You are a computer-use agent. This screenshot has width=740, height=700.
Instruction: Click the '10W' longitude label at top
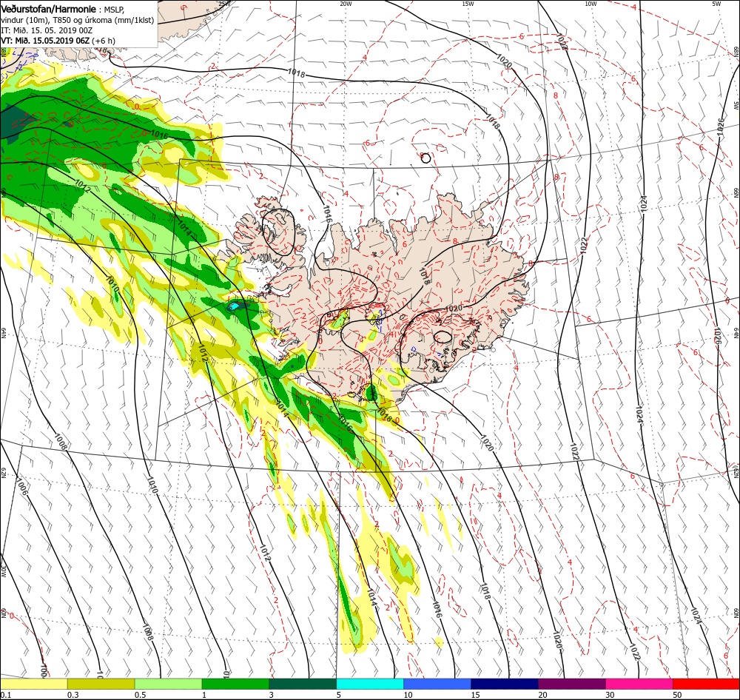pyautogui.click(x=591, y=3)
